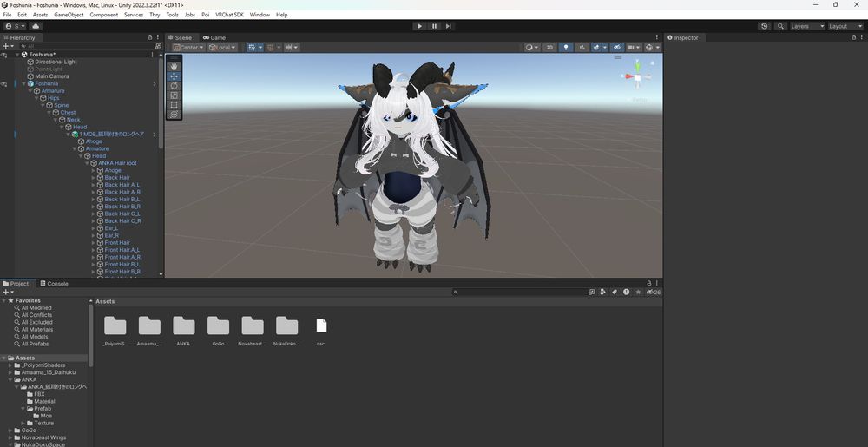Select the Rect tool

tap(174, 104)
